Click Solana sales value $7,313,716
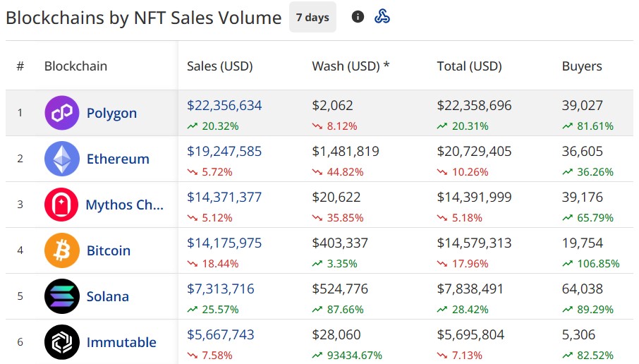 tap(220, 289)
